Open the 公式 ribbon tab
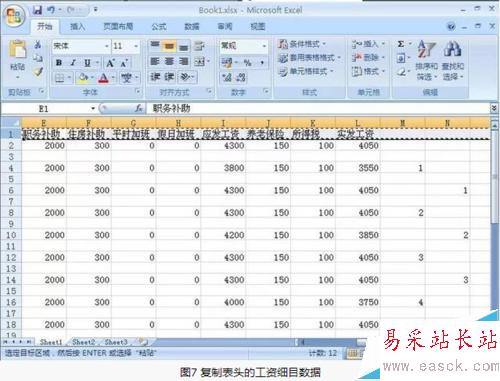 [159, 26]
